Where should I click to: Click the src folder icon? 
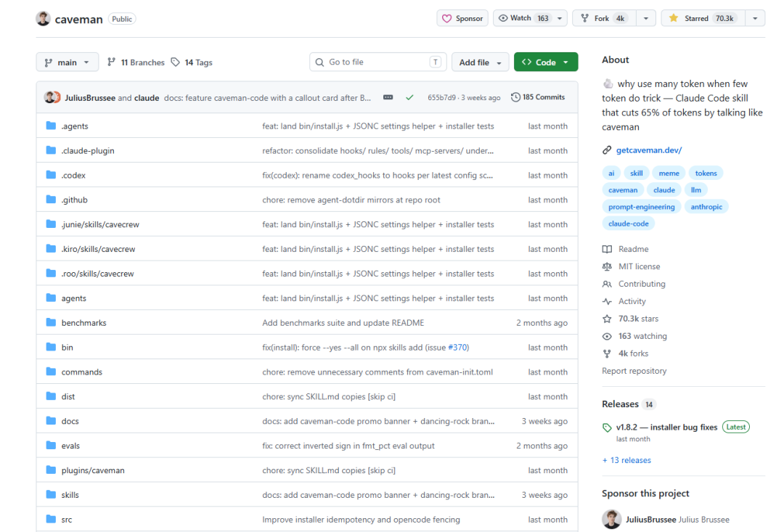(x=51, y=519)
